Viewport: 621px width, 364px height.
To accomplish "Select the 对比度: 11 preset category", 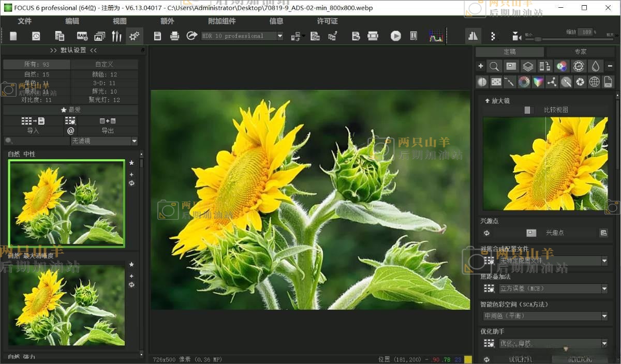I will (36, 100).
